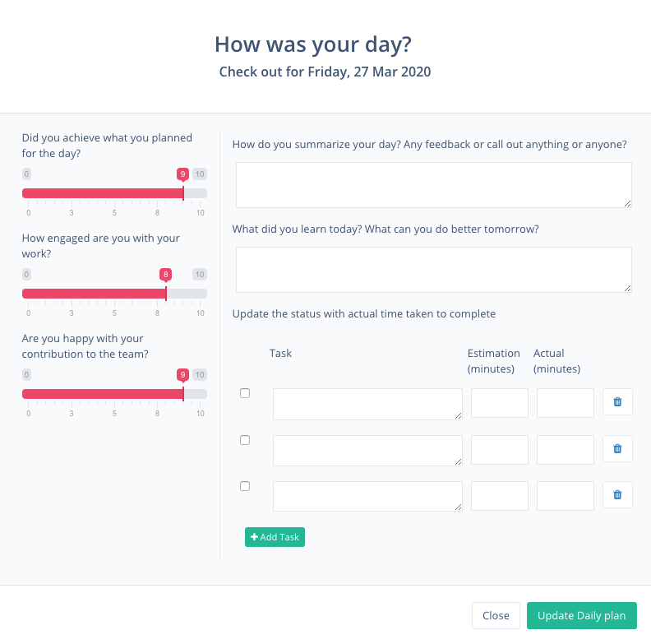Image resolution: width=651 pixels, height=644 pixels.
Task: Select first row Actual minutes field
Action: click(x=565, y=403)
